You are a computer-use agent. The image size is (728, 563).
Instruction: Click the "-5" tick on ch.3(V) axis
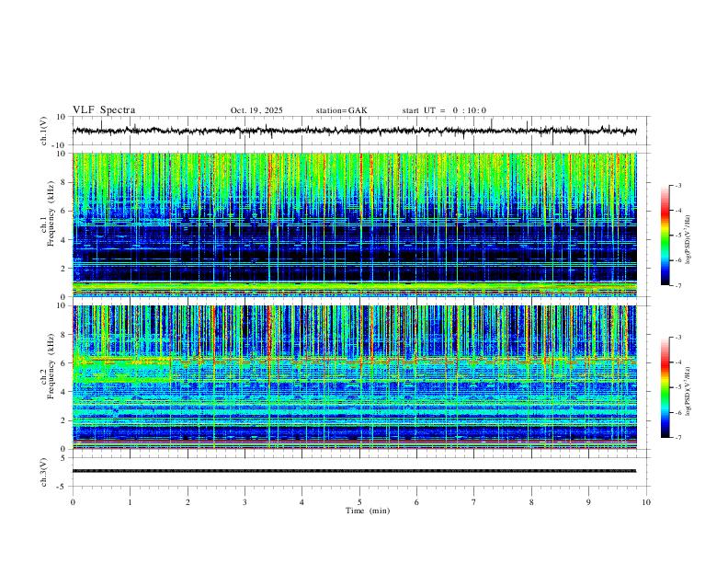click(x=63, y=487)
